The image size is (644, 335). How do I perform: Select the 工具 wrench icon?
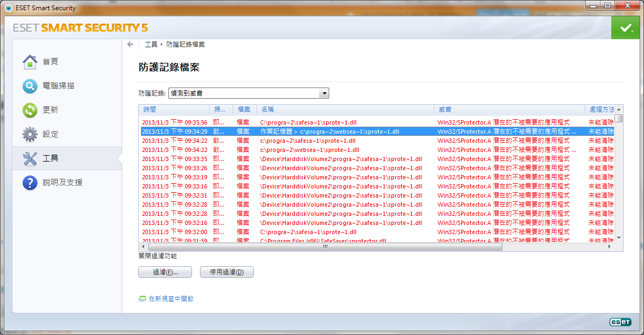[30, 158]
